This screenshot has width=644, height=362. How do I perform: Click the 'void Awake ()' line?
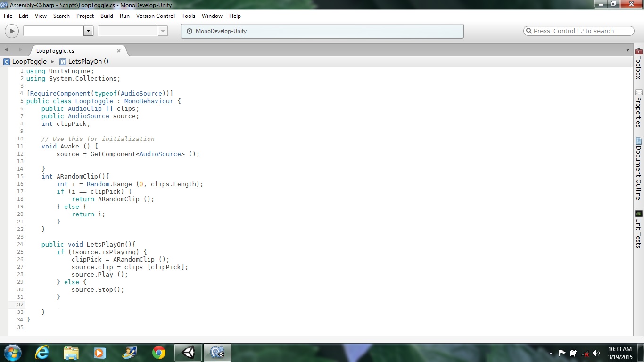click(69, 146)
